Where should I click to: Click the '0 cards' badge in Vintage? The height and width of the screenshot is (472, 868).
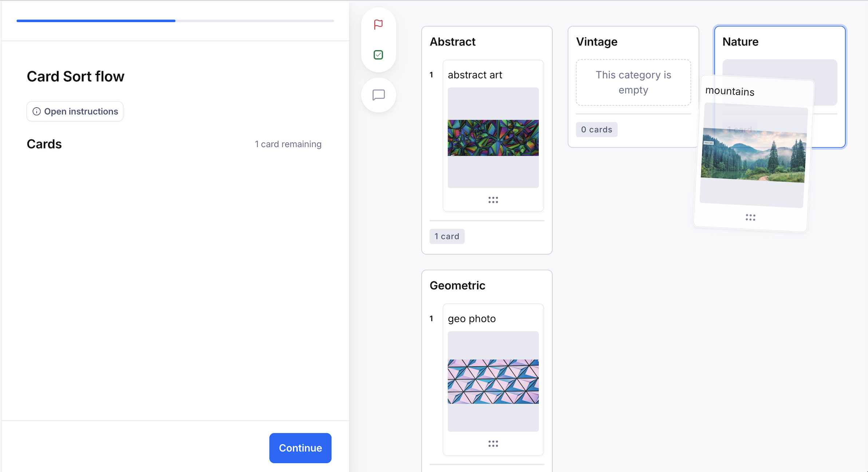[596, 130]
